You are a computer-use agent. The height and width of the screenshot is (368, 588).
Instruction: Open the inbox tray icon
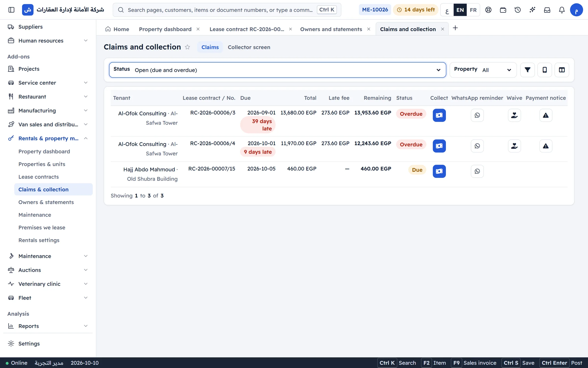(547, 10)
